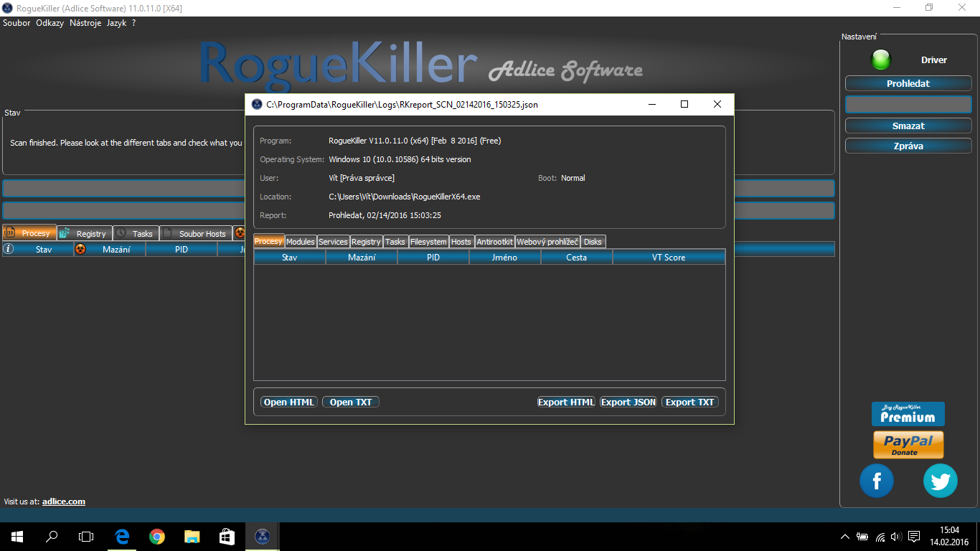Viewport: 980px width, 551px height.
Task: Click the RogueKiller icon in the report window title
Action: point(257,104)
